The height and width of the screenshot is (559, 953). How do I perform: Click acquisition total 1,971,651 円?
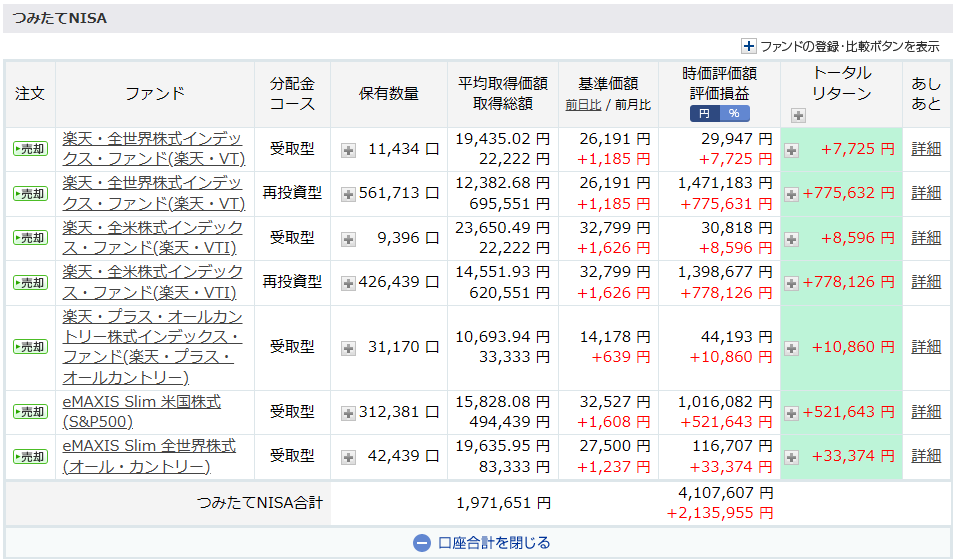(504, 503)
